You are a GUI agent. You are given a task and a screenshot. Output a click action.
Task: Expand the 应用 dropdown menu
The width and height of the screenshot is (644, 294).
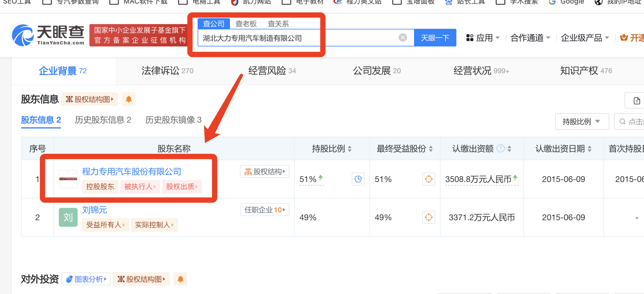click(x=483, y=38)
